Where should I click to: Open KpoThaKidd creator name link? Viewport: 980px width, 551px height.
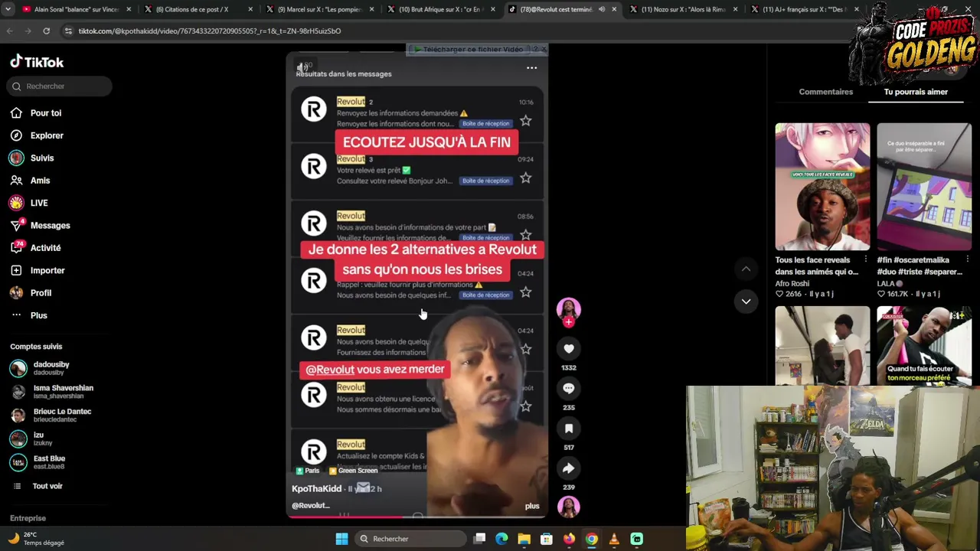coord(316,488)
